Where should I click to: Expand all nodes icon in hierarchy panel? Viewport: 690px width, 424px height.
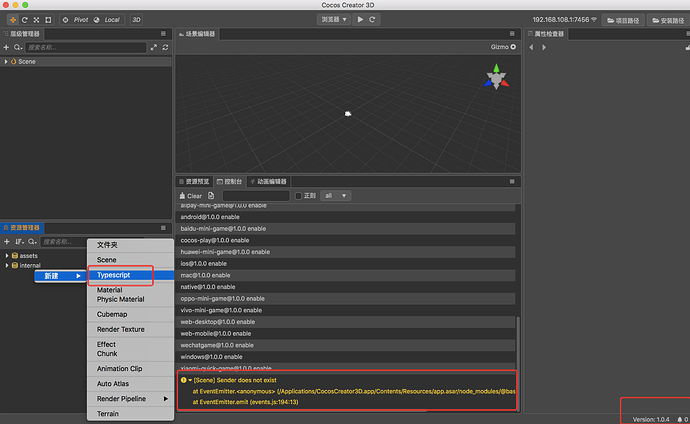coord(154,48)
